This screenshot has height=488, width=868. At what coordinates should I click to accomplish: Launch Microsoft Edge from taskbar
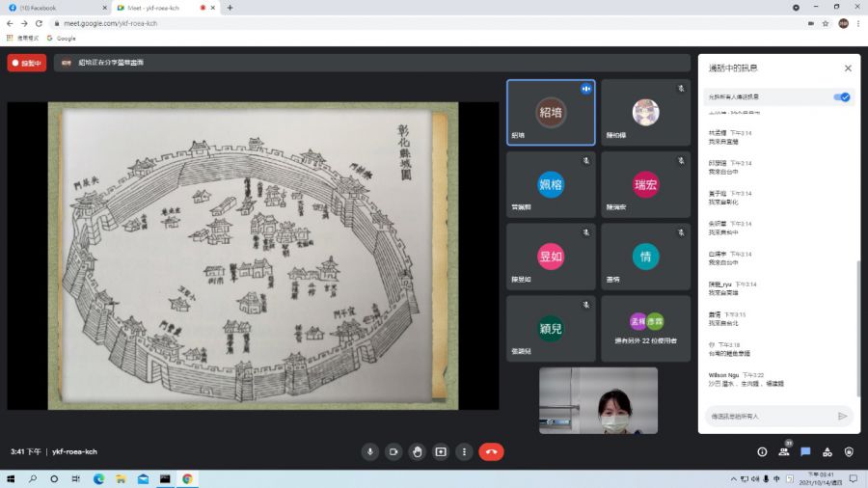[x=98, y=478]
